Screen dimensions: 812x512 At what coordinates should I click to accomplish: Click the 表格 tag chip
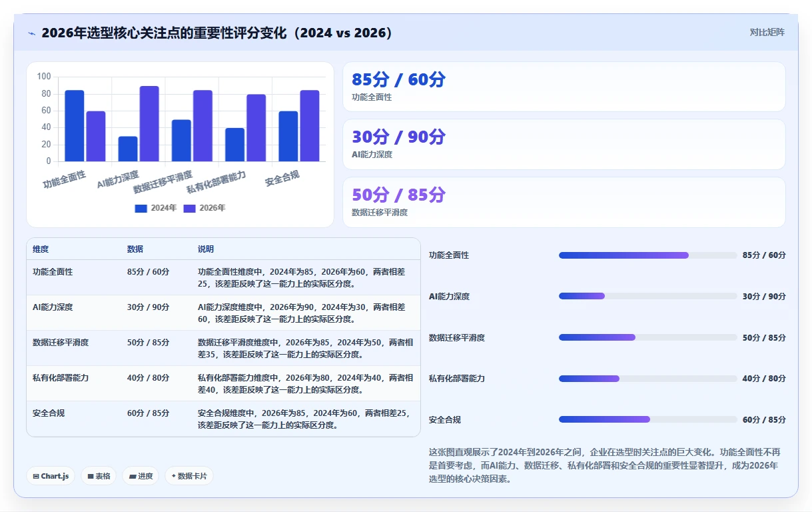pos(99,476)
